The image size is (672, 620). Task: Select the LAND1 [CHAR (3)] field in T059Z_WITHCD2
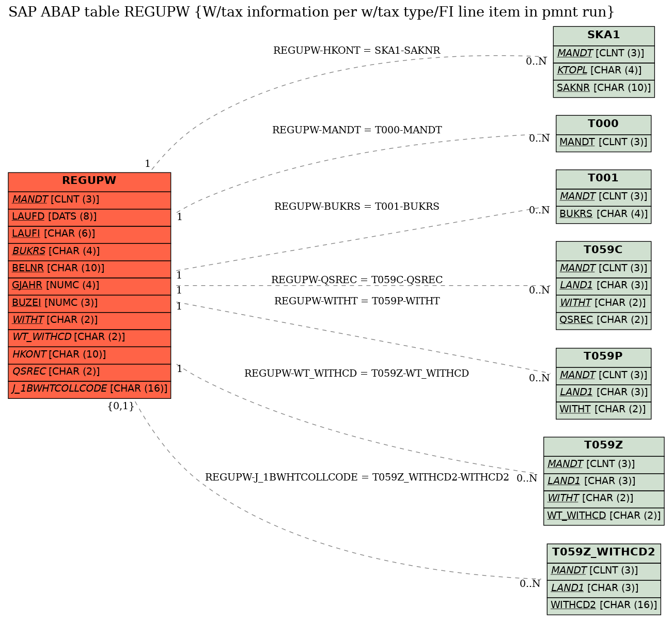click(604, 588)
